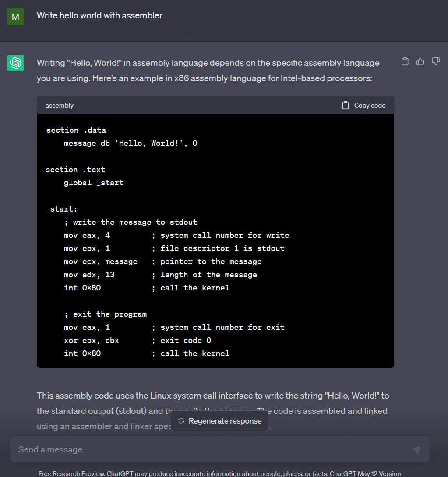Click the '_start:' label in the code
Screen dimensions: 448x477
[x=61, y=209]
